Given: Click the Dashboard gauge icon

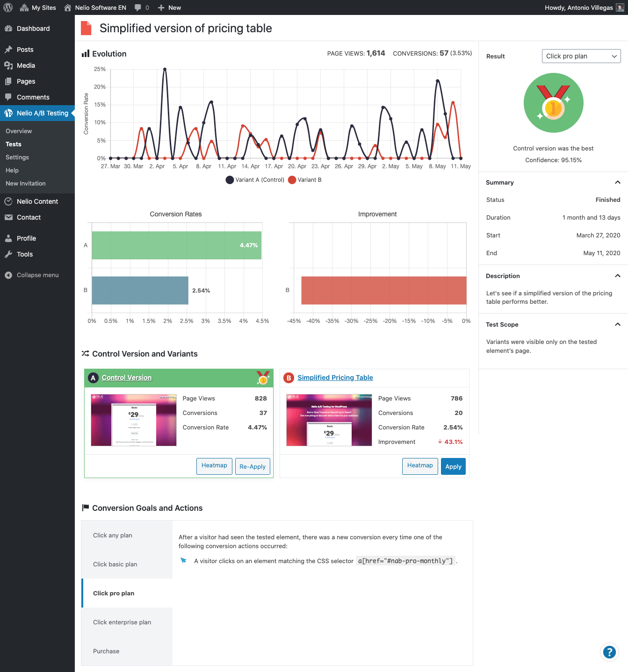Looking at the screenshot, I should tap(8, 29).
